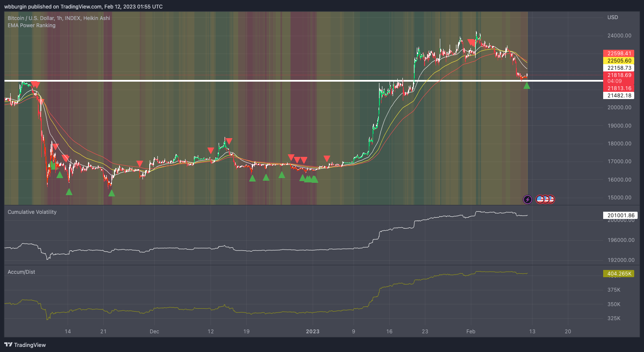Click the 196000.00 volatility axis label
This screenshot has height=352, width=644.
[x=621, y=240]
